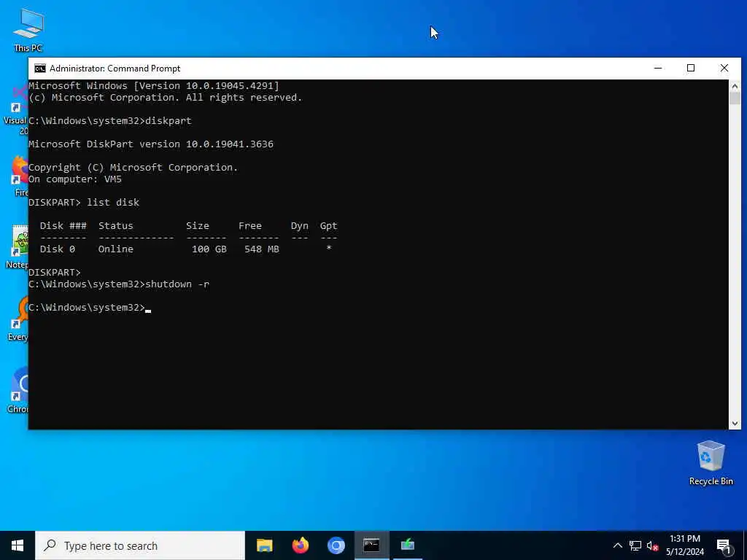
Task: Open the green app next to Command Prompt in taskbar
Action: click(x=407, y=545)
